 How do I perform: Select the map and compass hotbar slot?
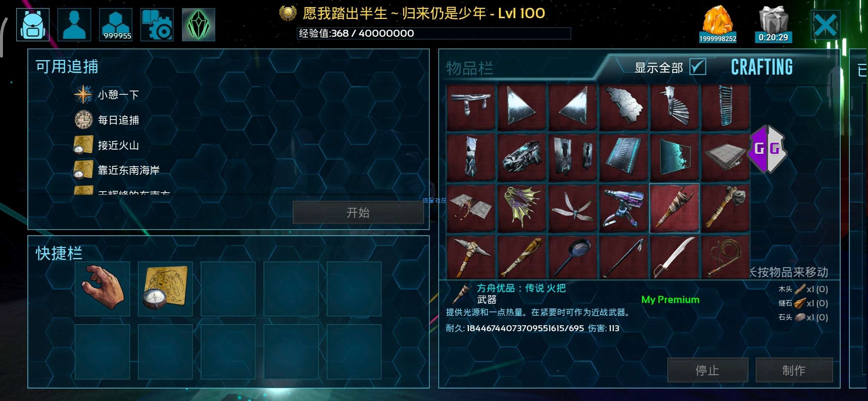click(165, 288)
